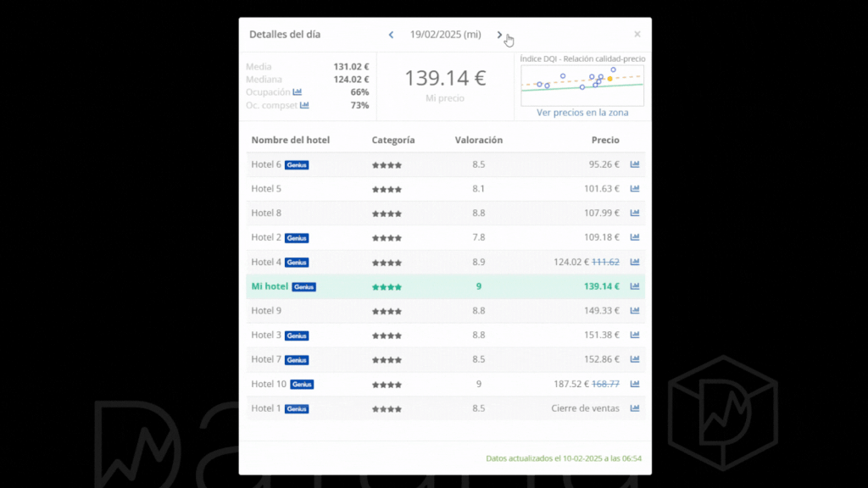868x488 pixels.
Task: Click the DQI quality-price scatter chart
Action: click(582, 86)
